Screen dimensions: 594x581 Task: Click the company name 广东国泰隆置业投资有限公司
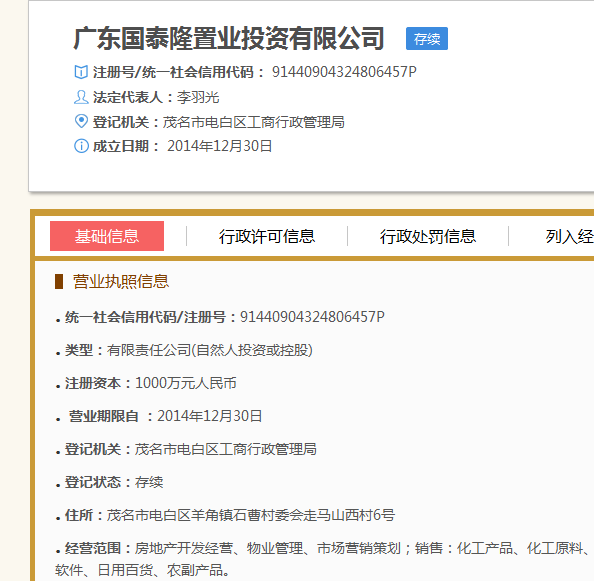pos(228,38)
